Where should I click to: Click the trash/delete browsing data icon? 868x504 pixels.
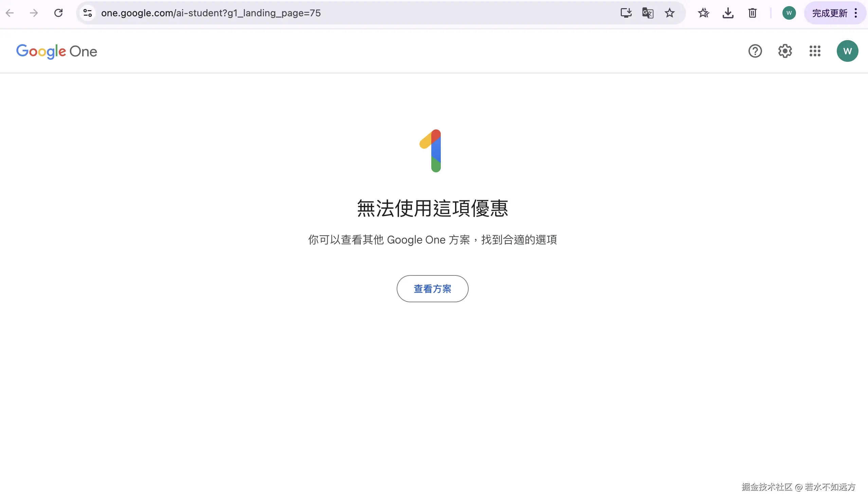pyautogui.click(x=752, y=13)
